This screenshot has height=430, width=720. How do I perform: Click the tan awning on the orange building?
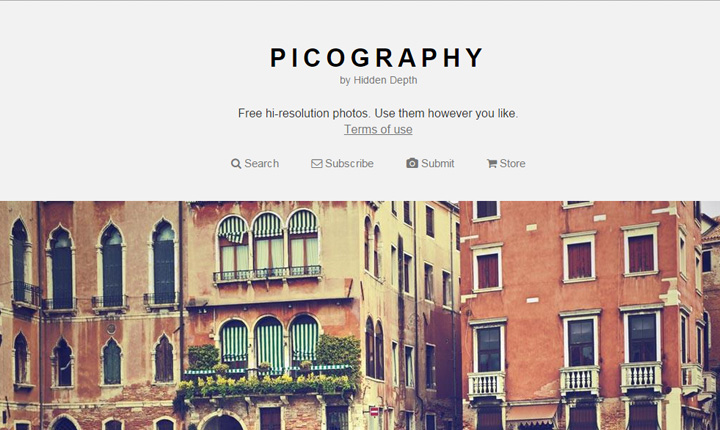532,415
